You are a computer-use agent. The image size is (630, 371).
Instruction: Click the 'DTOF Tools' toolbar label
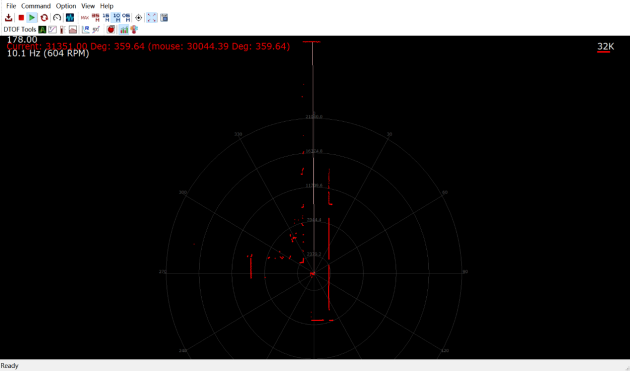pyautogui.click(x=20, y=29)
